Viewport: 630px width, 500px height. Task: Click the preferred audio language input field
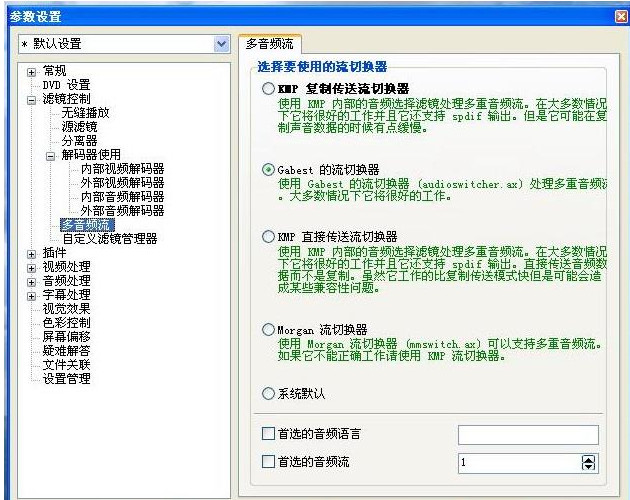[527, 434]
